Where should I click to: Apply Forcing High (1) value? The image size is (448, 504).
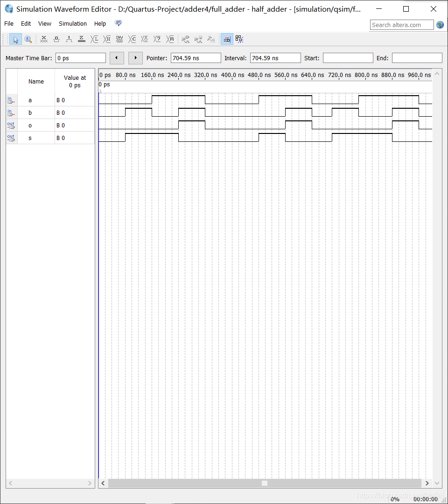click(69, 39)
